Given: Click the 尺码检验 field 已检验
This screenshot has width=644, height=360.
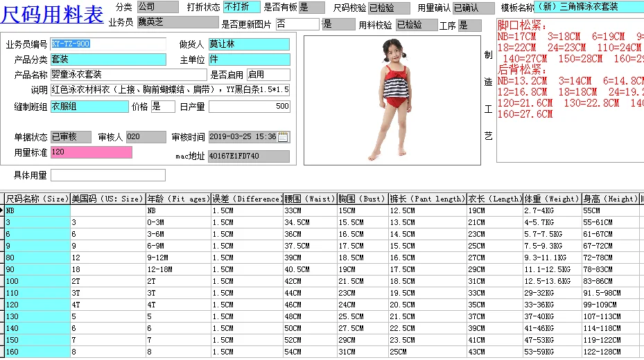Looking at the screenshot, I should point(389,8).
